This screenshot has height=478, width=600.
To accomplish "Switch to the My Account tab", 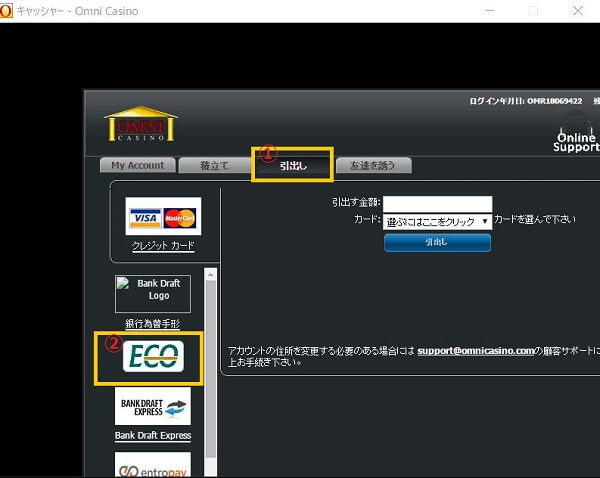I will click(x=138, y=165).
